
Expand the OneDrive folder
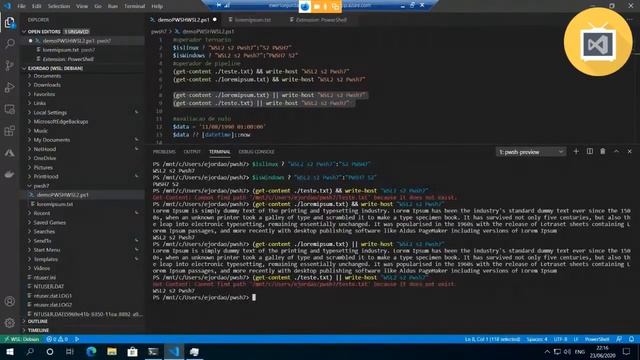[x=44, y=158]
